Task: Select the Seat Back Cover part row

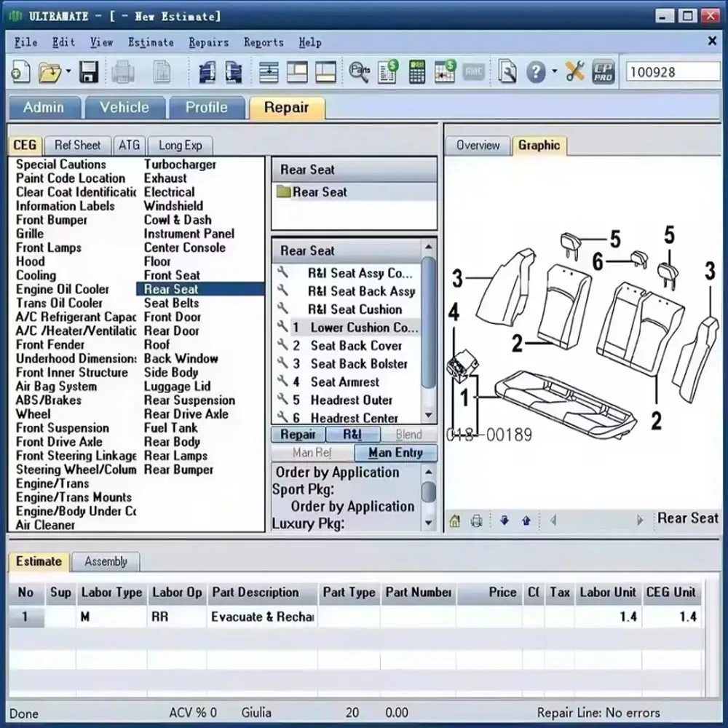Action: tap(348, 346)
